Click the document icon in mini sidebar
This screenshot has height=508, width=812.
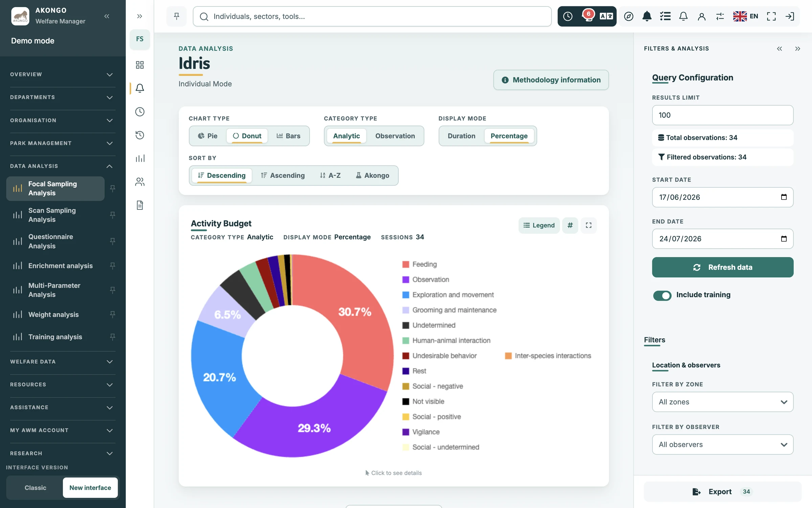click(140, 205)
